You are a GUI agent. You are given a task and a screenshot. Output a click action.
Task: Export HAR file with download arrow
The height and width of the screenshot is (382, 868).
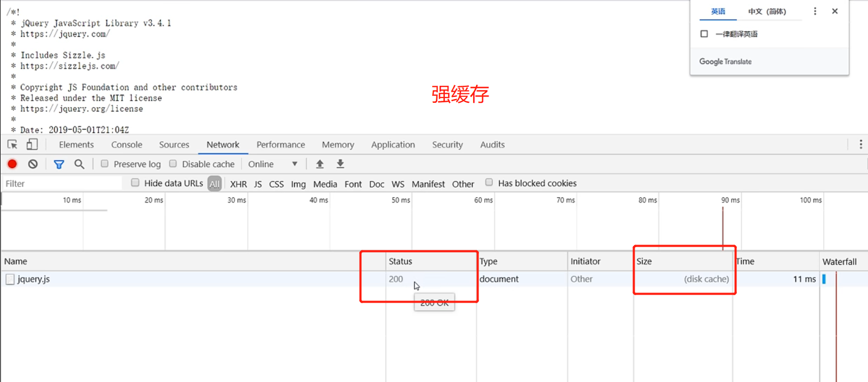(340, 164)
